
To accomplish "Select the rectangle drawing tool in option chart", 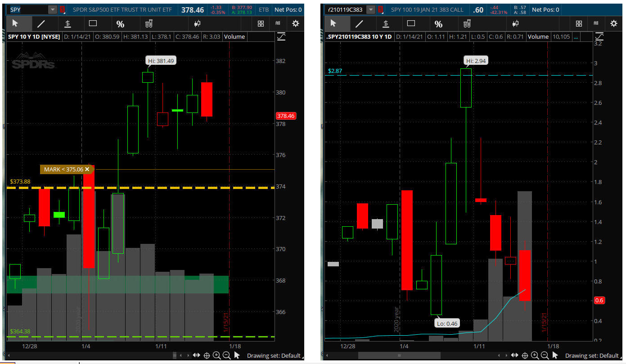I will coord(411,23).
